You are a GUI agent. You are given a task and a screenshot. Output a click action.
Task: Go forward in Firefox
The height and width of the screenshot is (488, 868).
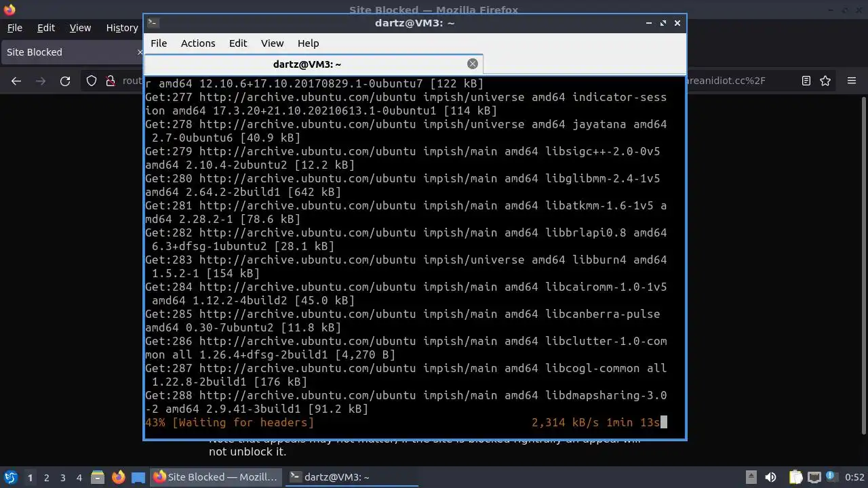(x=41, y=81)
